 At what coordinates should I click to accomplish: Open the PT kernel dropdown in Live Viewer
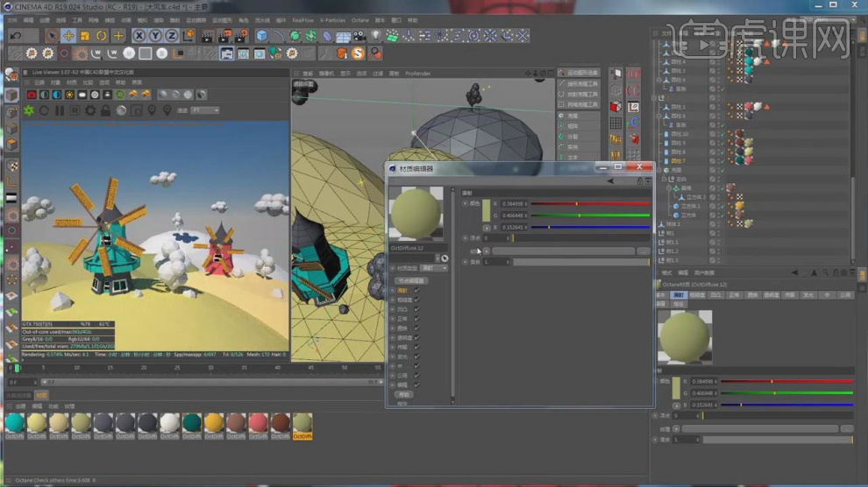click(205, 110)
